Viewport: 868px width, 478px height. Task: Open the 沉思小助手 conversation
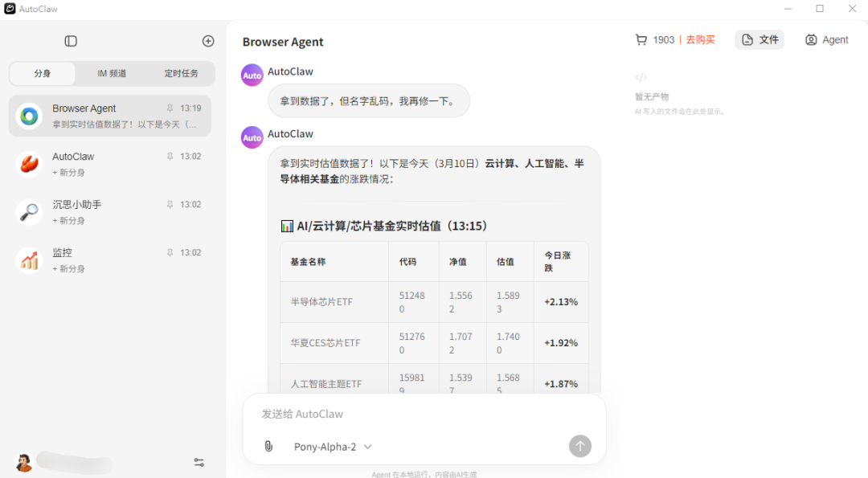109,212
